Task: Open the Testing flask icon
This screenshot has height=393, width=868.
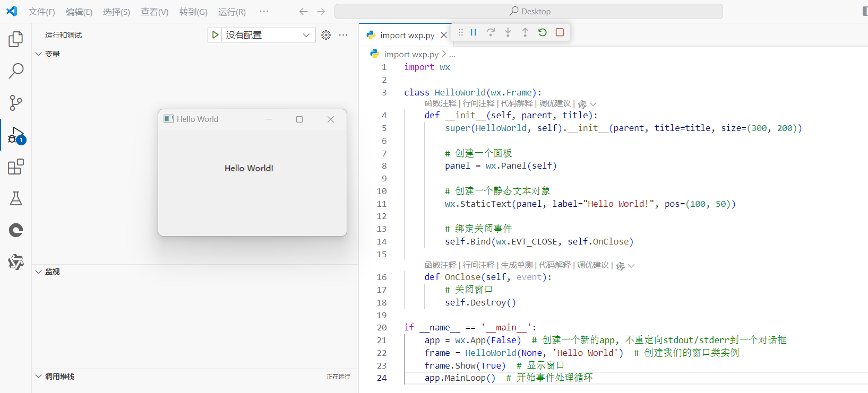Action: click(x=16, y=198)
